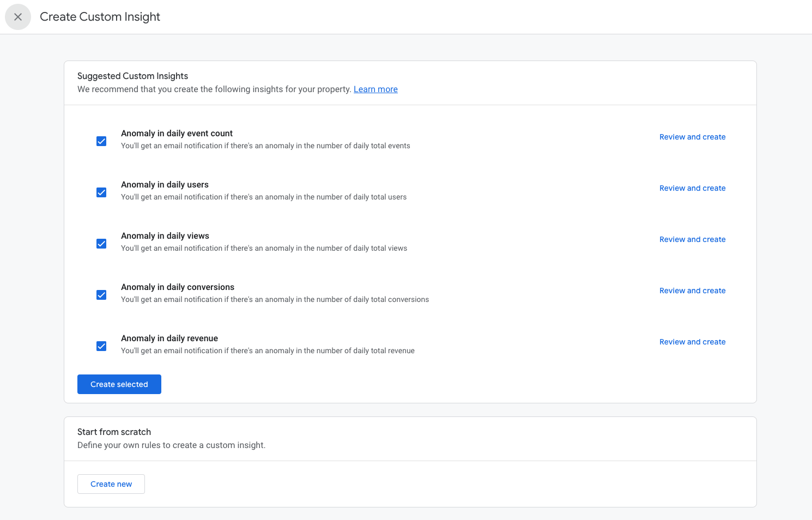Toggle Anomaly in daily views checkbox
812x520 pixels.
click(101, 244)
